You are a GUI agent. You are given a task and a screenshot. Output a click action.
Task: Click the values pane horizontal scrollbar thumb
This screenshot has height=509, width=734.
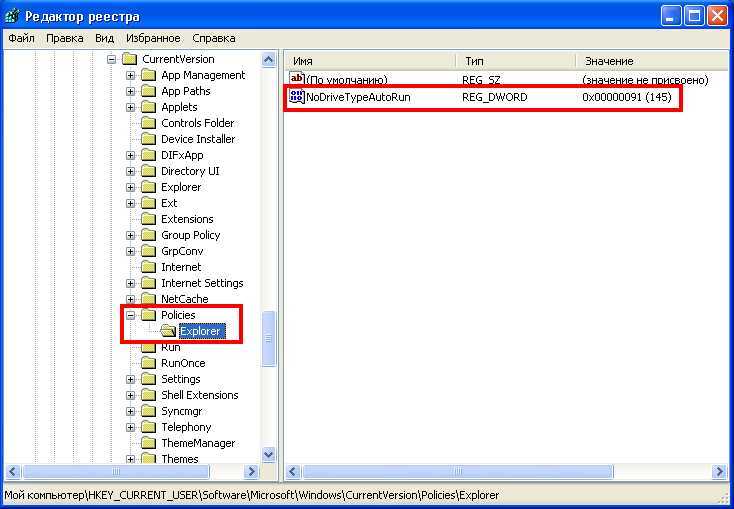click(x=458, y=471)
